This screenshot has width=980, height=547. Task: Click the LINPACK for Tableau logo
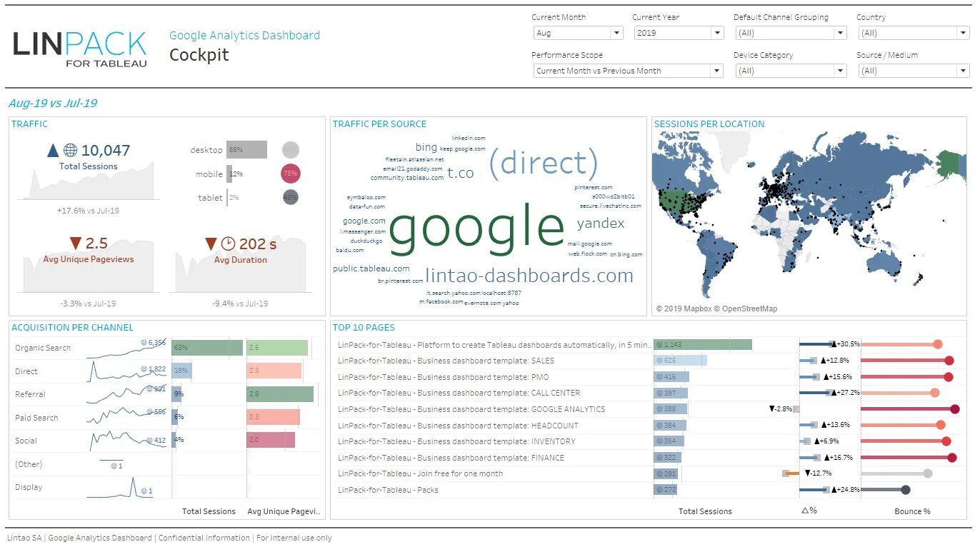coord(80,49)
